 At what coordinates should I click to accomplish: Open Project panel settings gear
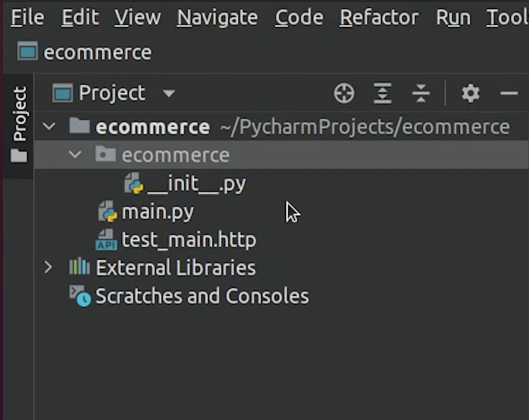click(470, 93)
